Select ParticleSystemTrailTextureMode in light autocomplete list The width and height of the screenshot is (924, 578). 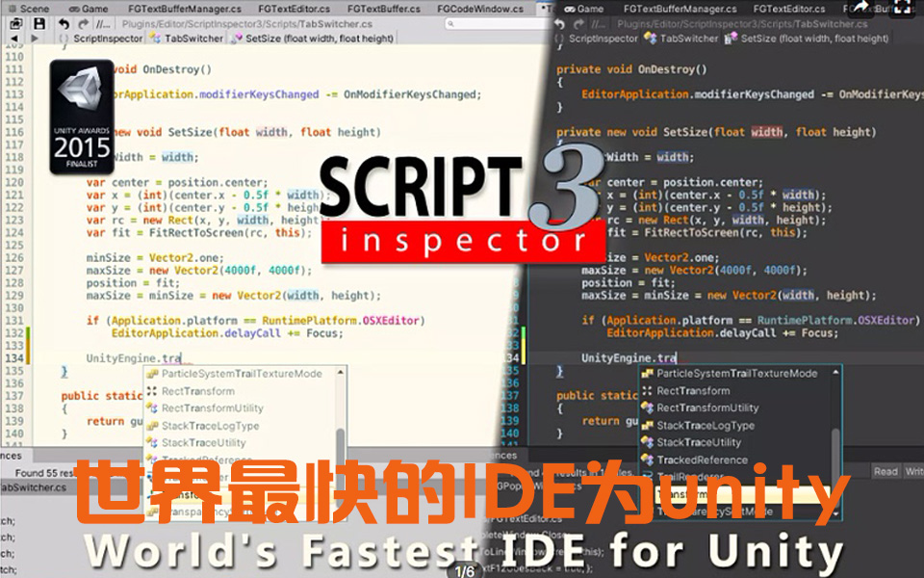(241, 374)
